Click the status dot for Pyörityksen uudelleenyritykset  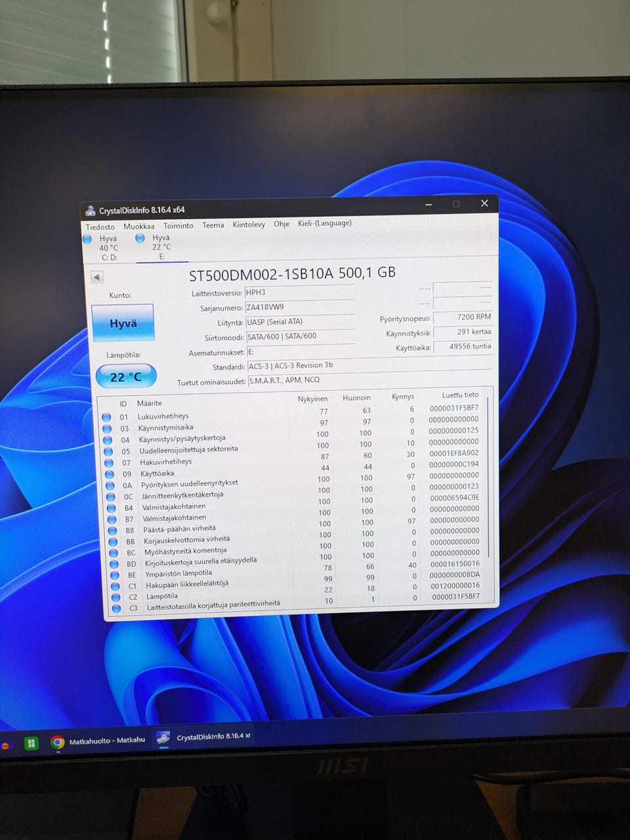coord(110,485)
